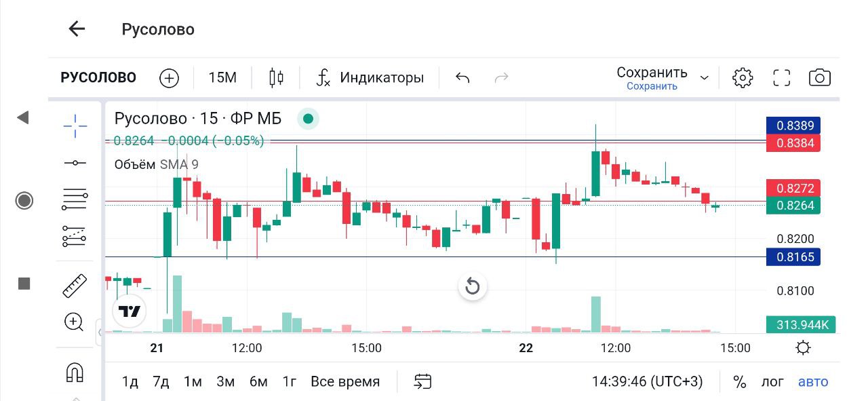Select the crosshair cursor tool
The width and height of the screenshot is (868, 401).
click(75, 126)
